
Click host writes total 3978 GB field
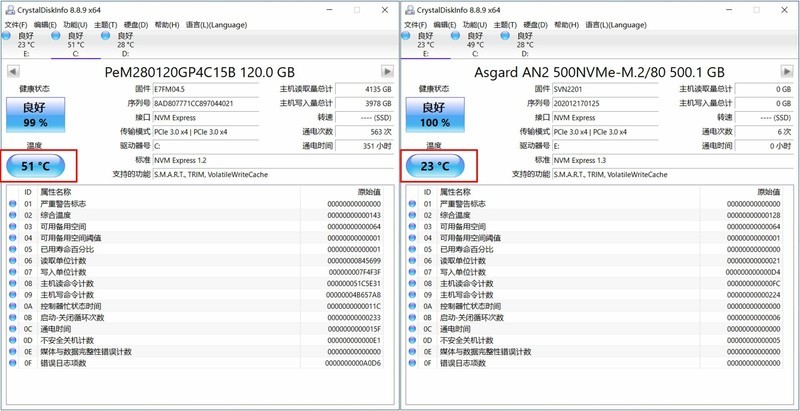(x=364, y=104)
